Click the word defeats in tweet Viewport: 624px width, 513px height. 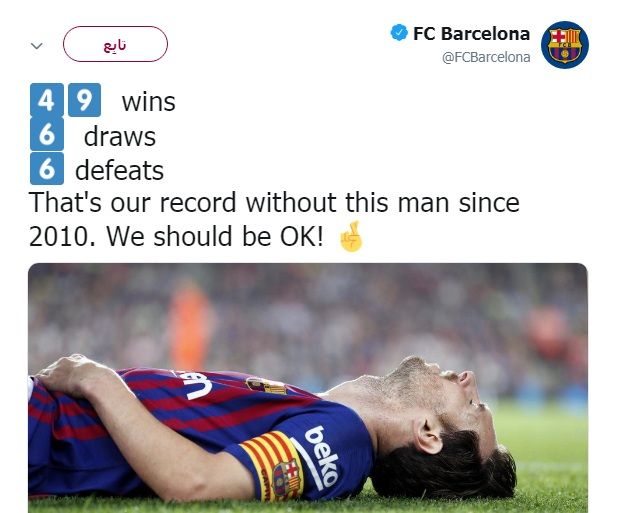[x=119, y=171]
